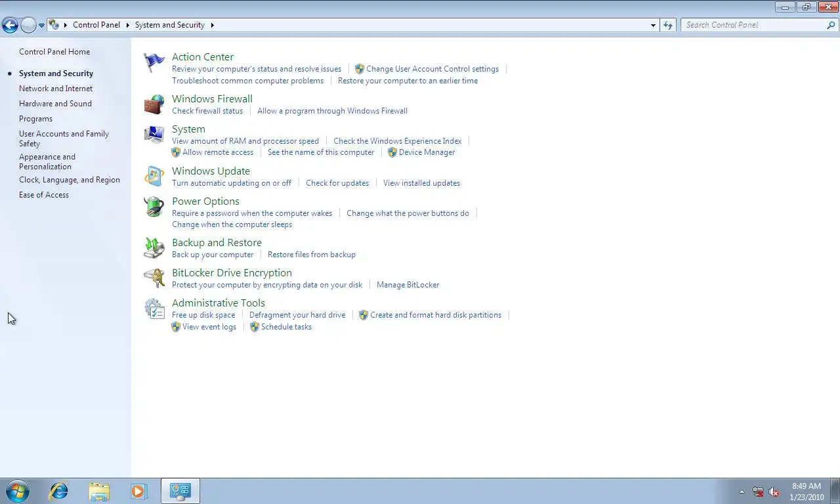
Task: Click the System and Security breadcrumb segment
Action: [170, 25]
